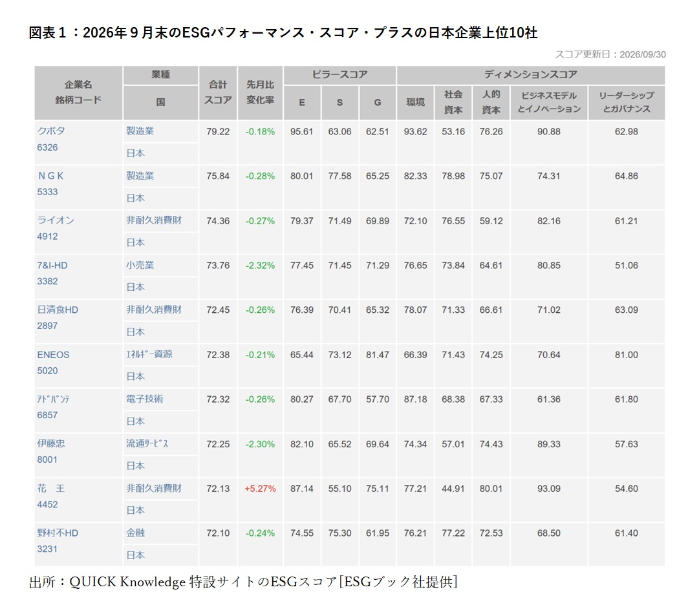
Task: Open the 野村不HD company link
Action: click(x=58, y=533)
